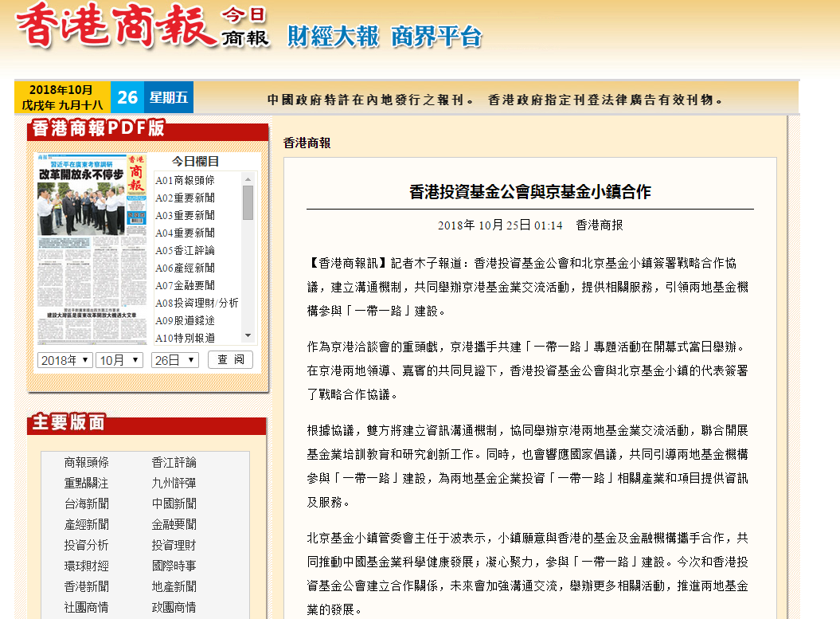Screen dimensions: 840x619
Task: Visit the 香港新聞 section
Action: click(x=86, y=587)
